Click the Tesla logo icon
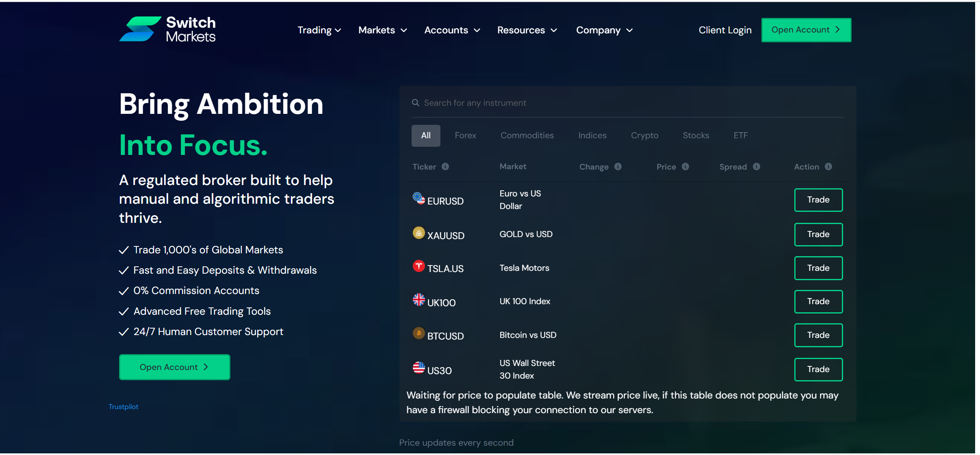 pyautogui.click(x=419, y=266)
